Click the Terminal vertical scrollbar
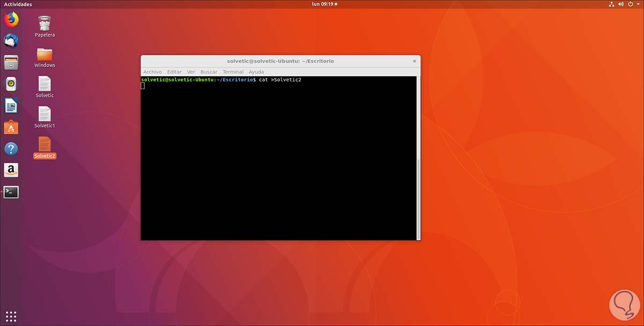This screenshot has width=644, height=326. (x=419, y=198)
